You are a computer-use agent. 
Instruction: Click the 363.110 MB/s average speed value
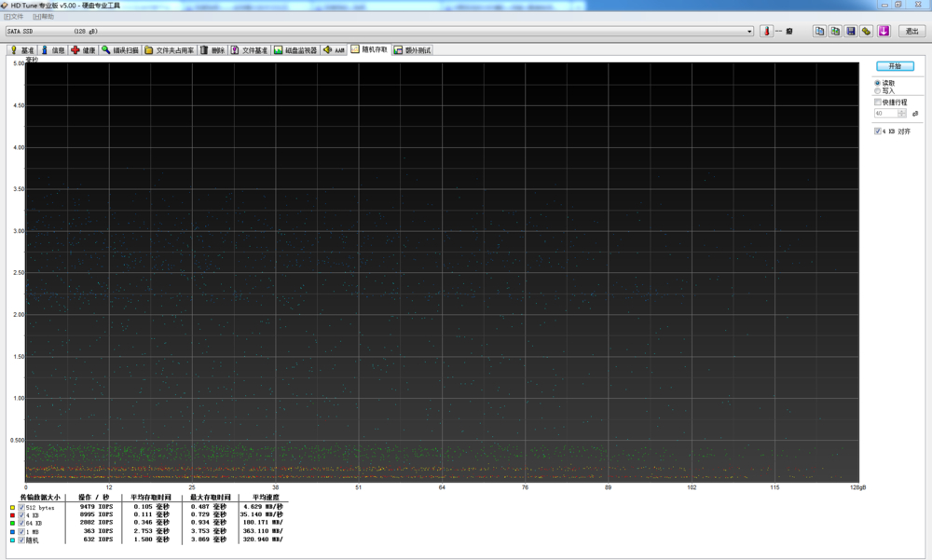click(x=263, y=531)
